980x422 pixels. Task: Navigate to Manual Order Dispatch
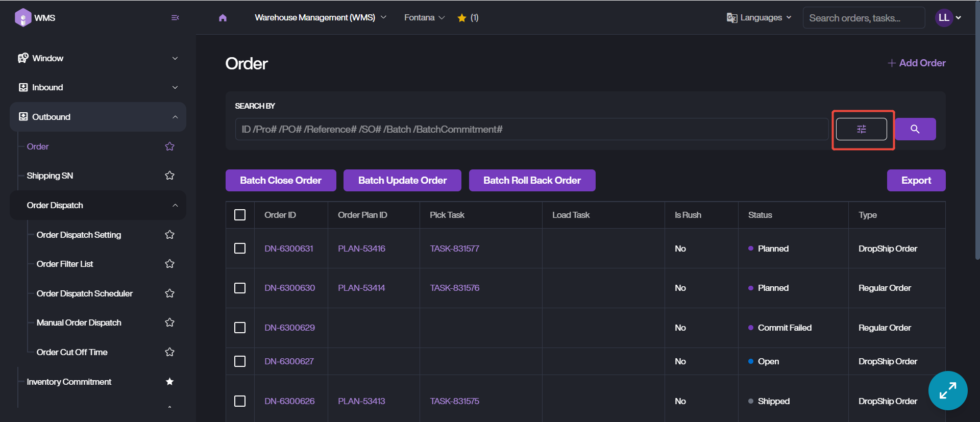coord(79,322)
